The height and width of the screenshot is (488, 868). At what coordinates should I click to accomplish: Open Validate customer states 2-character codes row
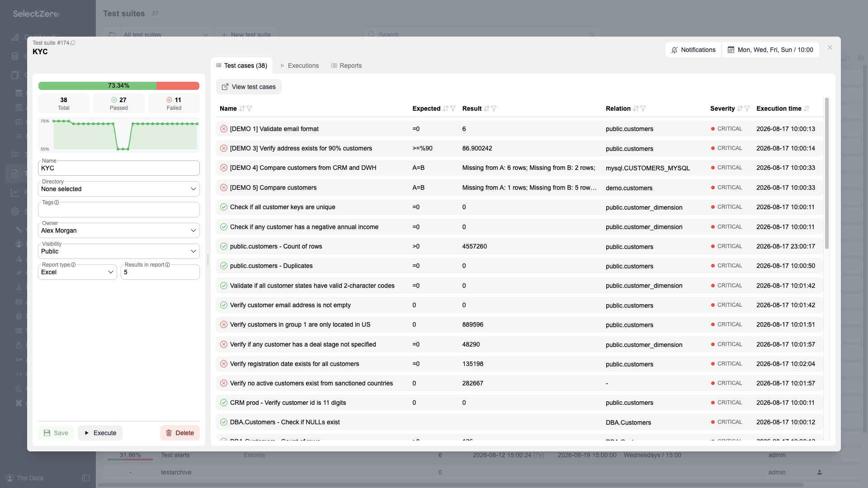[519, 286]
